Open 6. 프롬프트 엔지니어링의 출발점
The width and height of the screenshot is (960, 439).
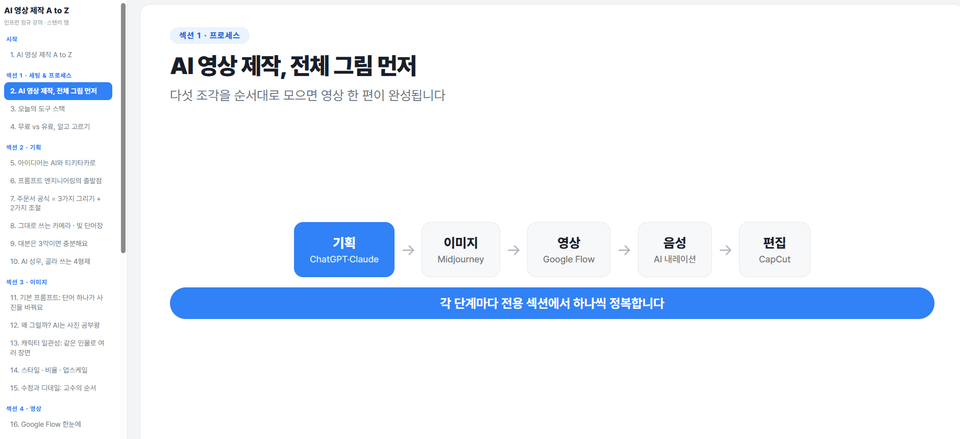coord(58,181)
